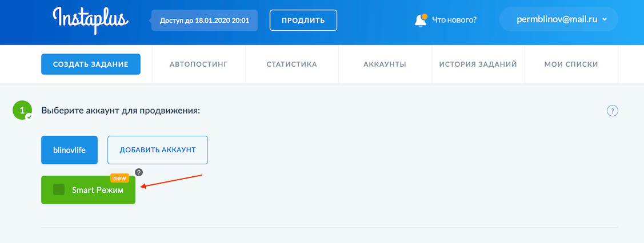Click the orange "new" badge
The image size is (644, 243).
point(119,179)
